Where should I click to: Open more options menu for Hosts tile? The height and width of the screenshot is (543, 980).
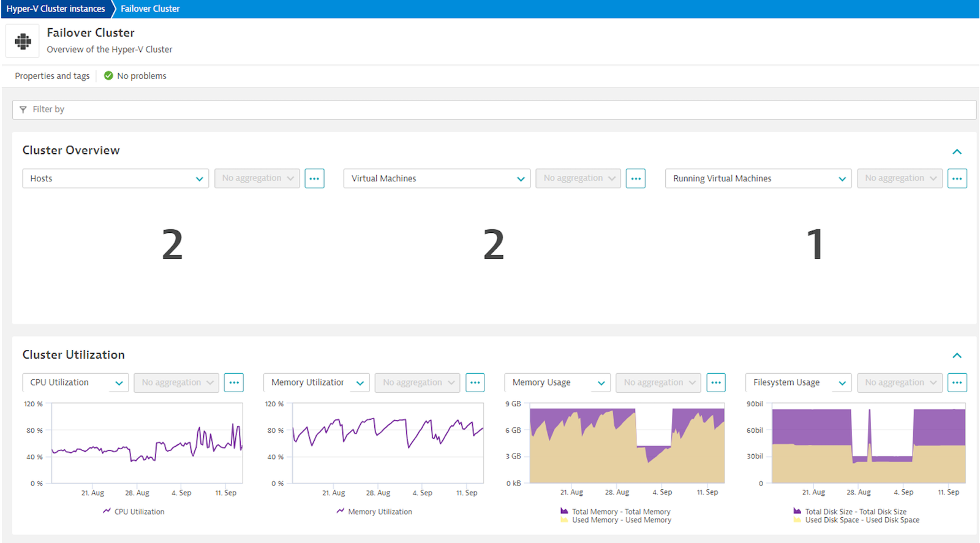tap(314, 178)
